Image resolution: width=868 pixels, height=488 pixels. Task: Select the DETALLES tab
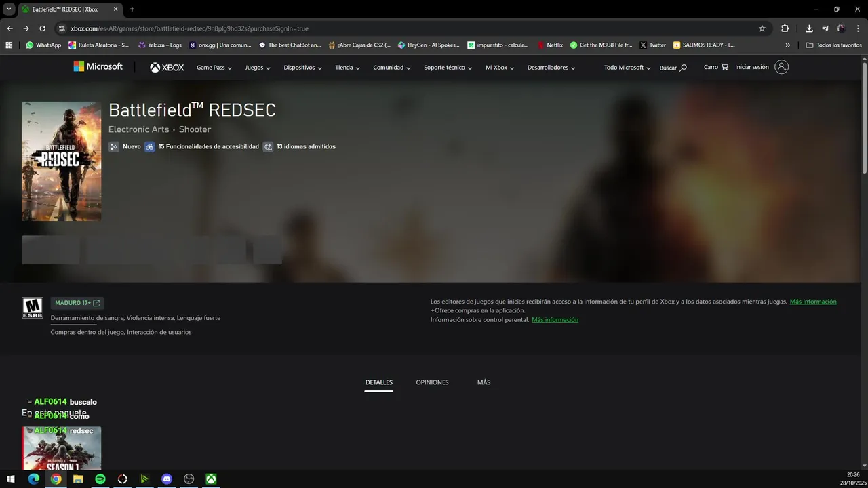click(378, 382)
